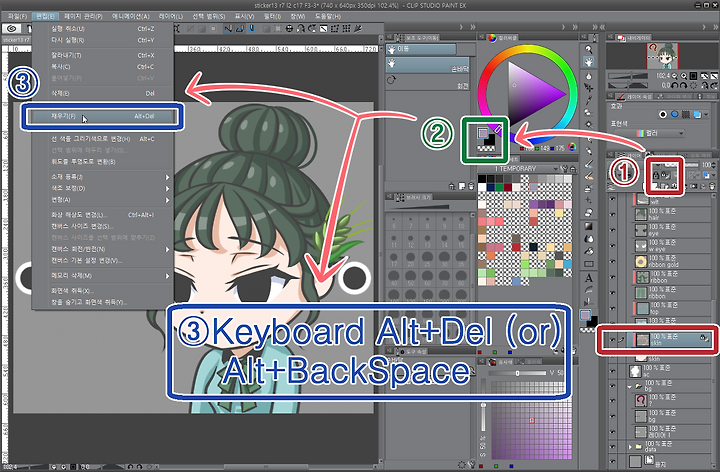This screenshot has width=720, height=472.
Task: Hide the hair layer
Action: (612, 214)
